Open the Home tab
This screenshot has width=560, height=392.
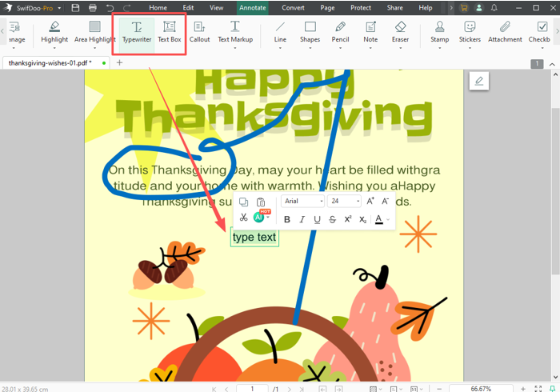158,7
